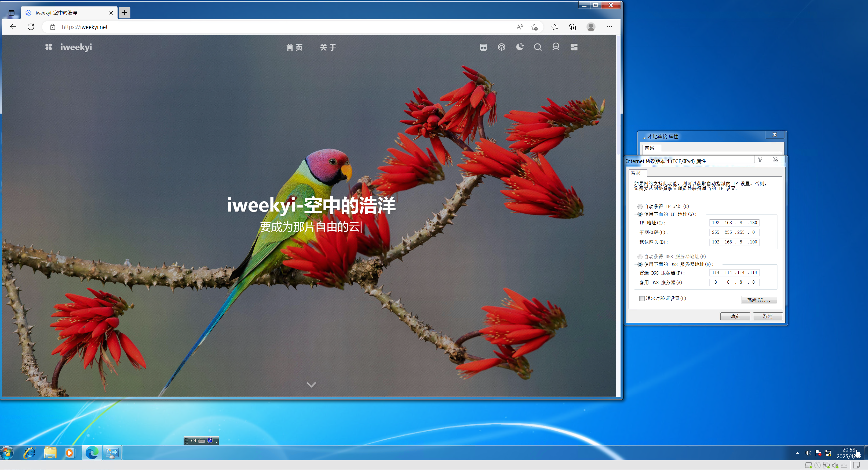Click the browser vertical scrollbar

[618, 216]
